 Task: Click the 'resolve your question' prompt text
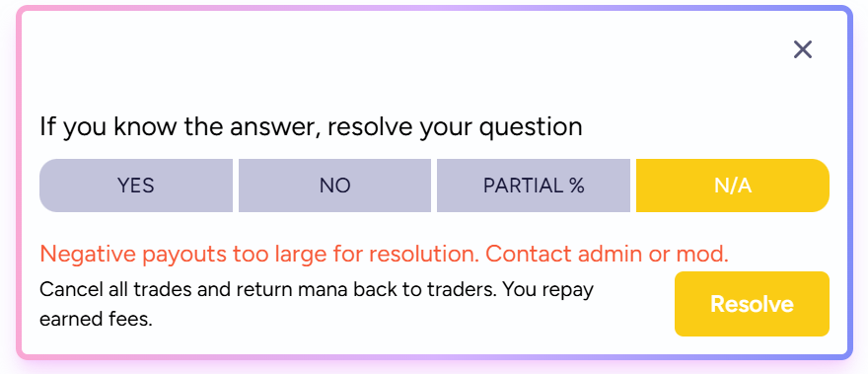point(455,127)
